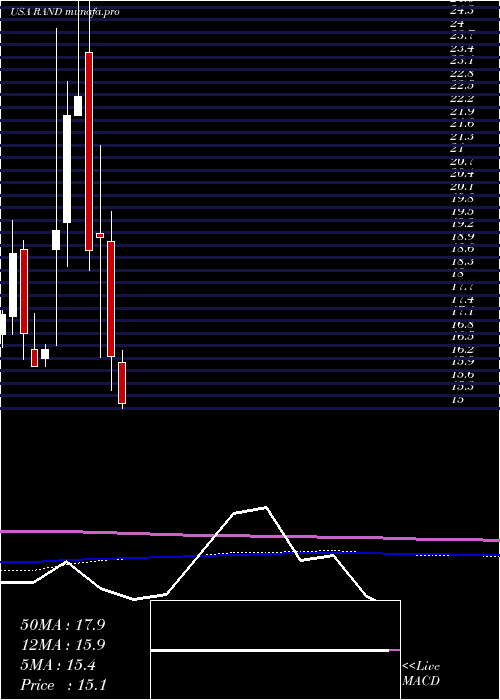500x700 pixels.
Task: Click the 22.2 price axis label
Action: pos(463,99)
